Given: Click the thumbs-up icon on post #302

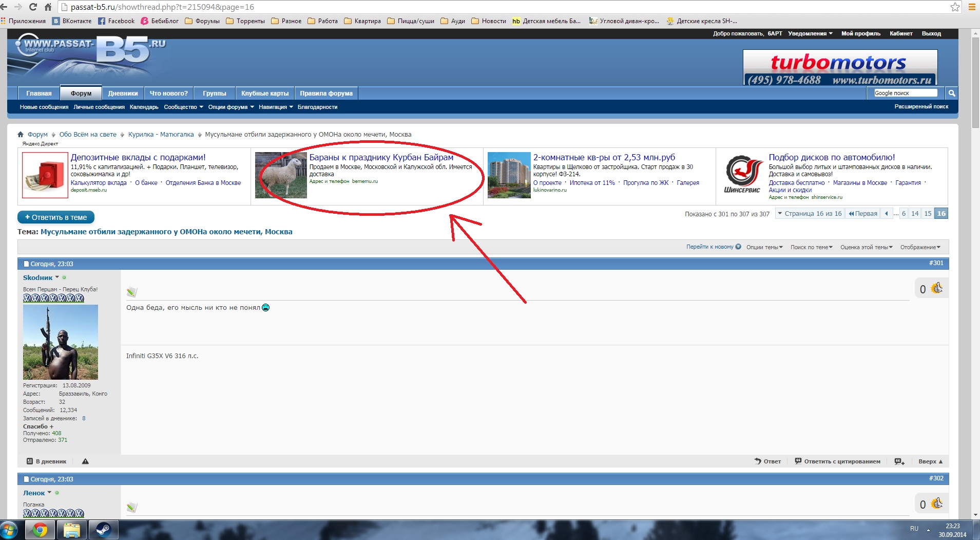Looking at the screenshot, I should pos(937,504).
